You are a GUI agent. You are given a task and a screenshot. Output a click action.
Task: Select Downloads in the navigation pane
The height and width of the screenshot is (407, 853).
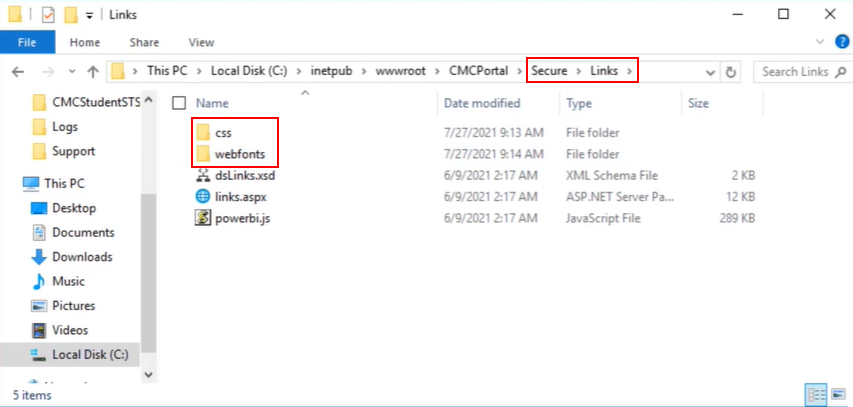80,257
